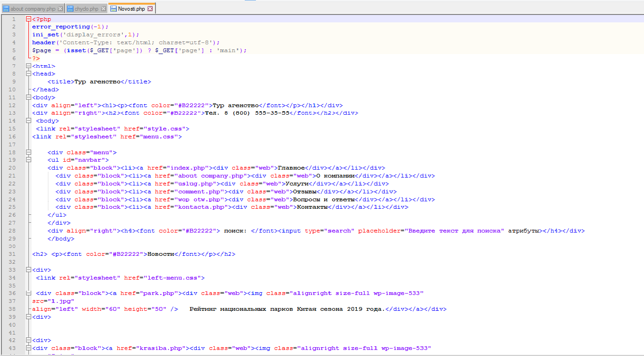Click line number 5 in the margin
Viewport: 644px width, 356px height.
14,50
